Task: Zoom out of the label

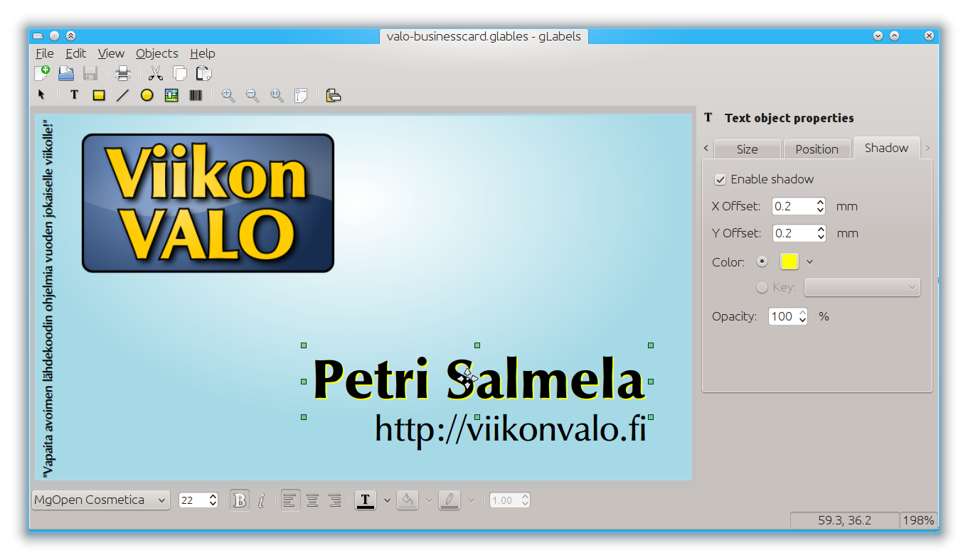Action: [252, 95]
